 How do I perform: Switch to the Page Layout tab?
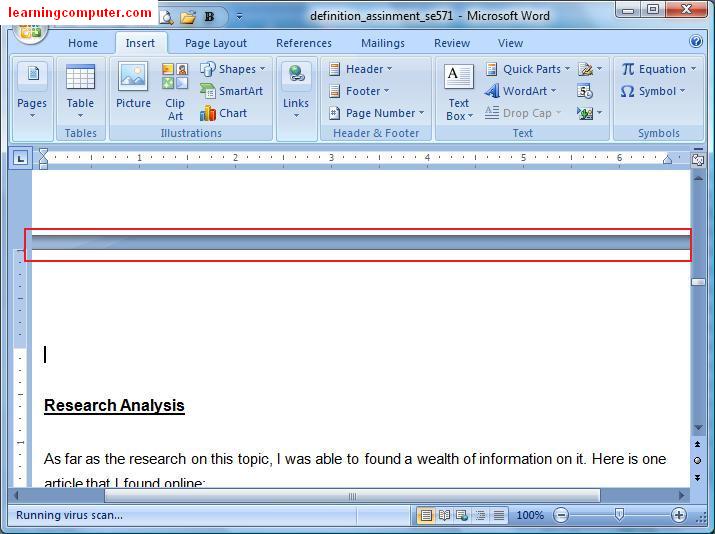point(216,43)
